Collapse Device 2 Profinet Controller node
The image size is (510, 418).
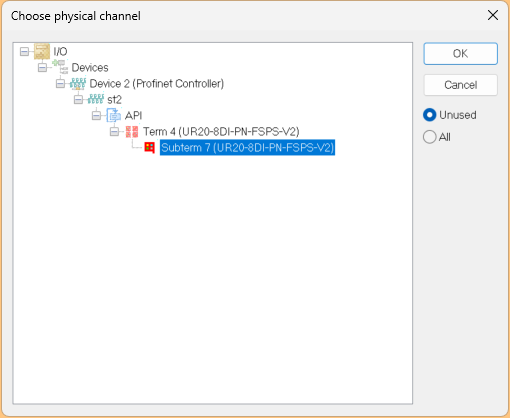60,83
